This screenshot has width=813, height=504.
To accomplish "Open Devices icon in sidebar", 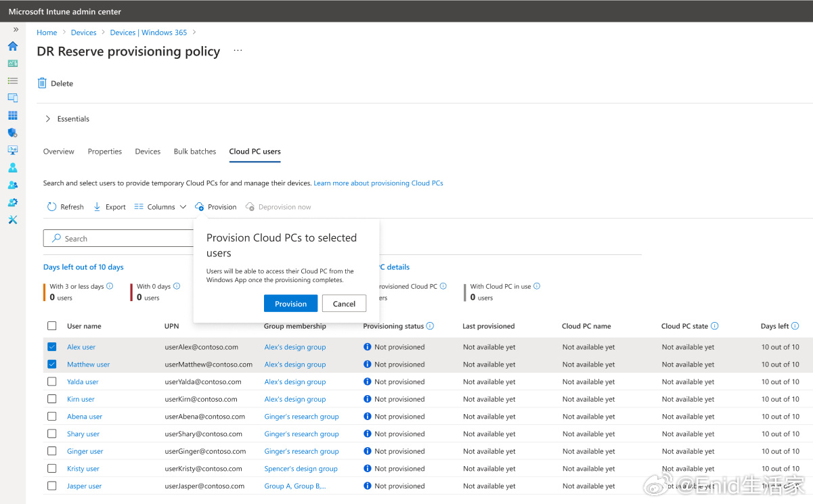I will 12,98.
